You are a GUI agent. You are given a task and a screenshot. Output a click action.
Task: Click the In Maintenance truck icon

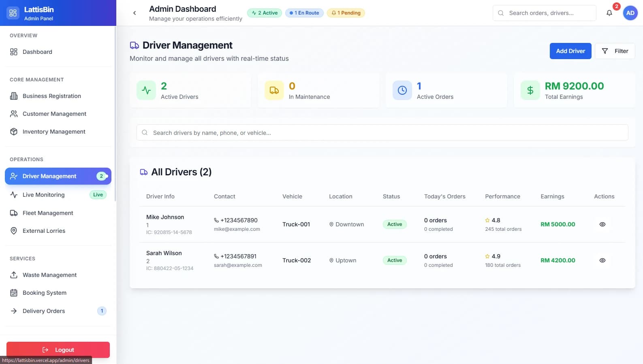pyautogui.click(x=274, y=90)
